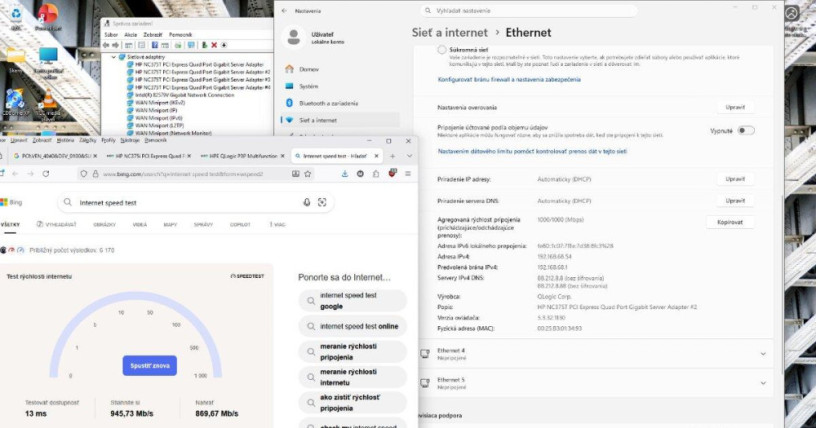
Task: Bookmark this page with the star icon
Action: 308,174
